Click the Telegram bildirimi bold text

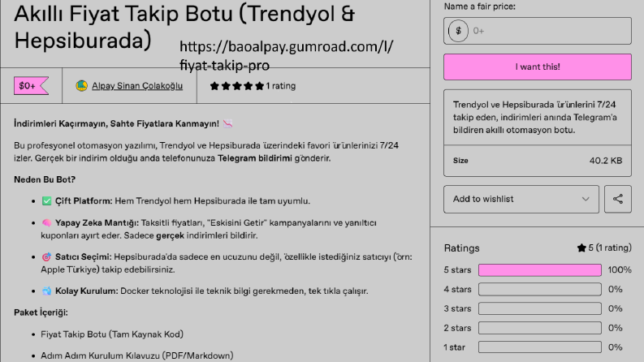click(255, 158)
